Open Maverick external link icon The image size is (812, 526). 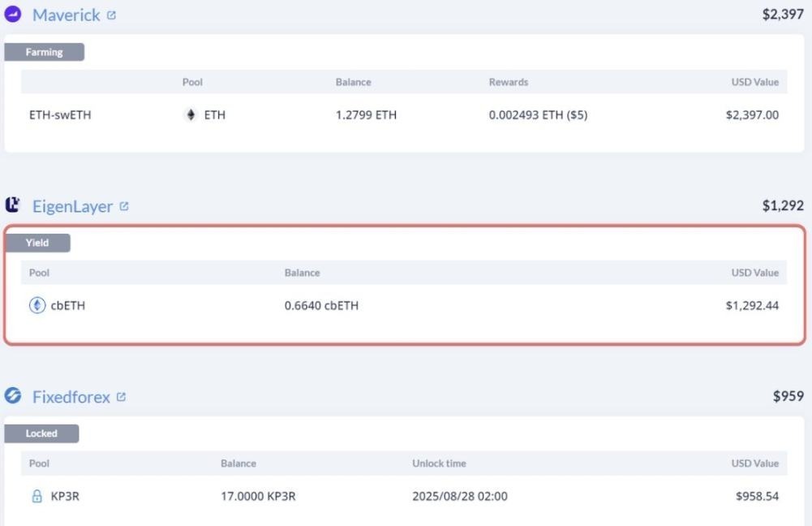[x=111, y=15]
